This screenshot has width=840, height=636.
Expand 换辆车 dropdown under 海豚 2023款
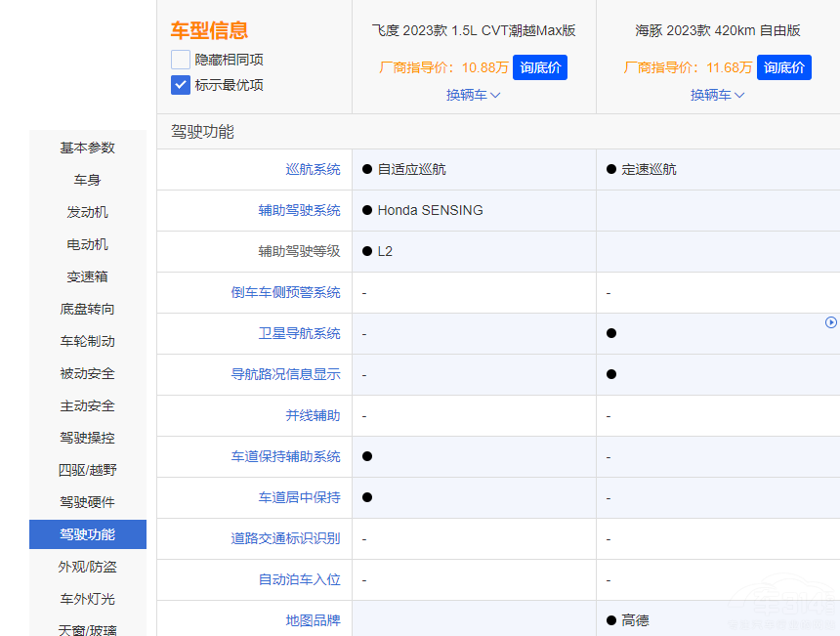718,95
